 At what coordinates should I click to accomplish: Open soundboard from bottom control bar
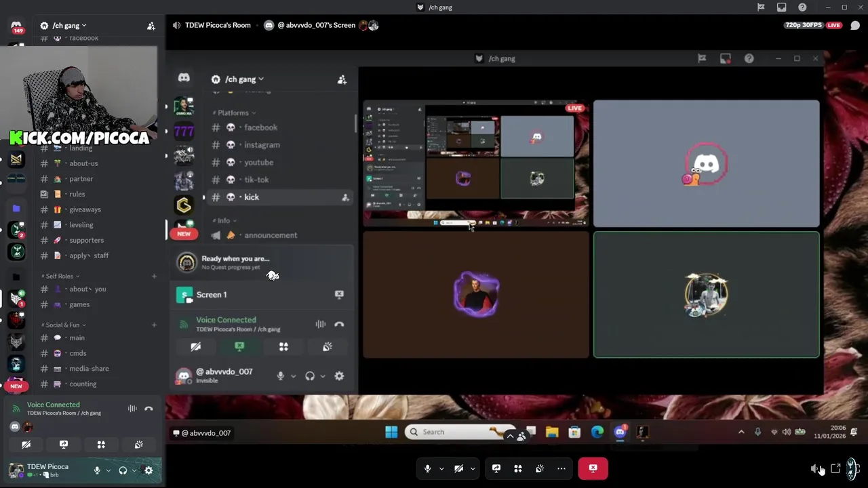coord(540,468)
